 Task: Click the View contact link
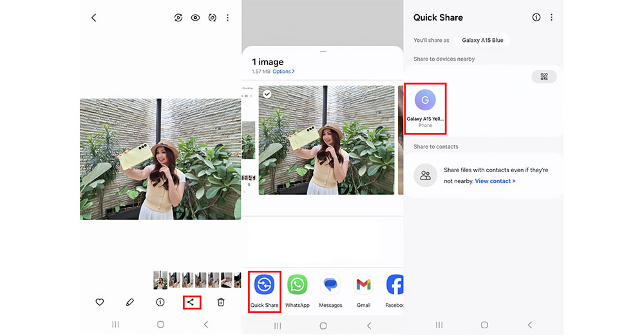pos(495,181)
